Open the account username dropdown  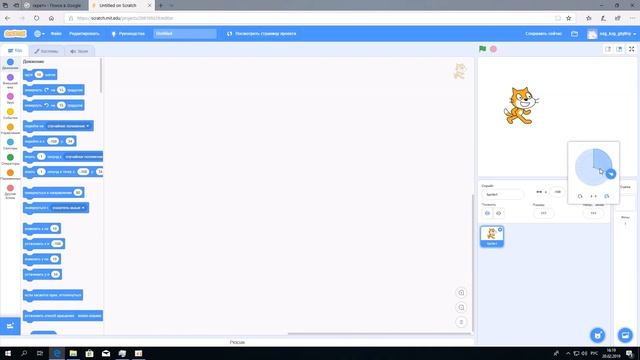(612, 34)
